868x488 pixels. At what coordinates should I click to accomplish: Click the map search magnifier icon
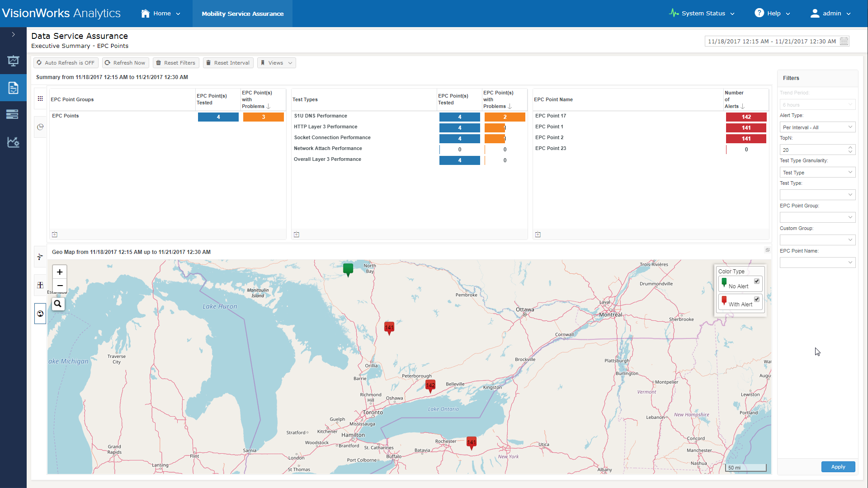58,304
